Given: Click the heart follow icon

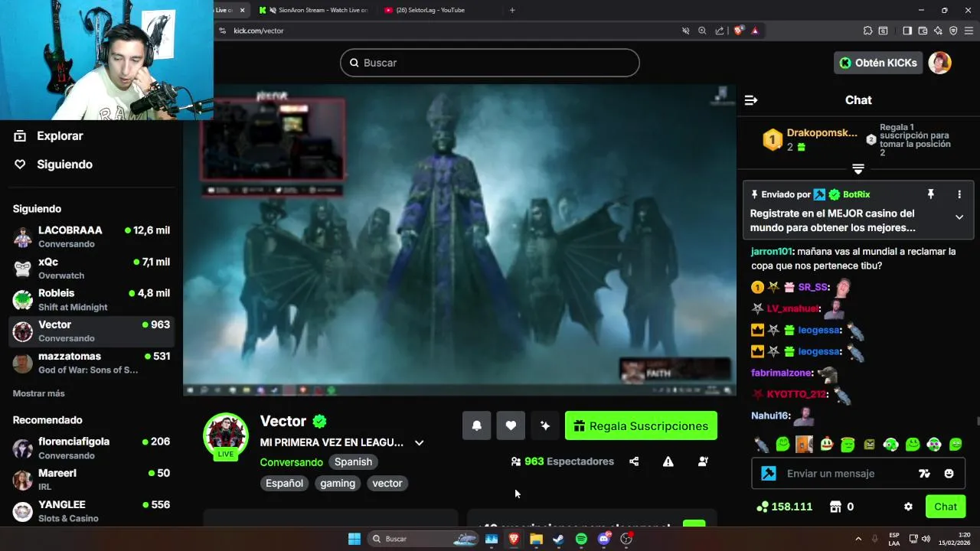Looking at the screenshot, I should 511,425.
